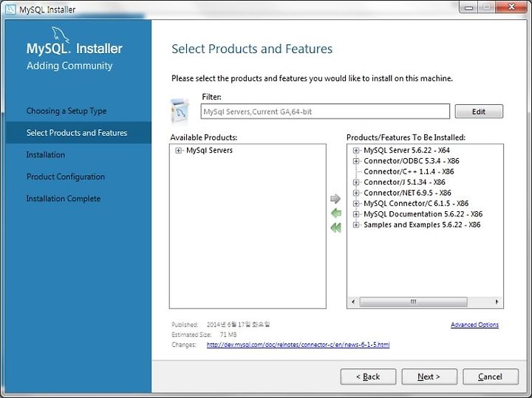Select MySQL Documentation 5.6.22 - X86 item

pyautogui.click(x=423, y=214)
